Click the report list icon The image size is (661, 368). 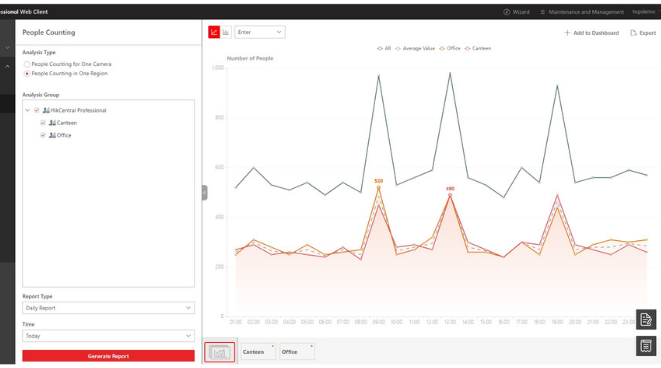[x=646, y=346]
